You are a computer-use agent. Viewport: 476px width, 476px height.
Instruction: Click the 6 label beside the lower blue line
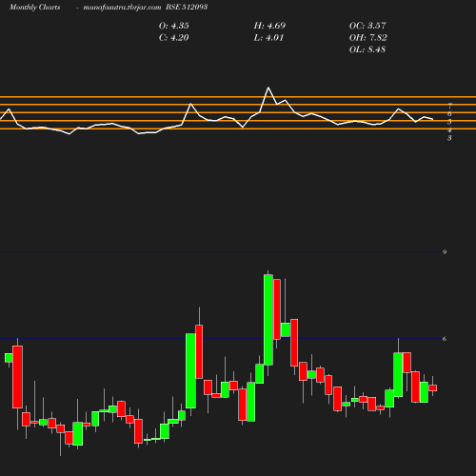(x=445, y=339)
